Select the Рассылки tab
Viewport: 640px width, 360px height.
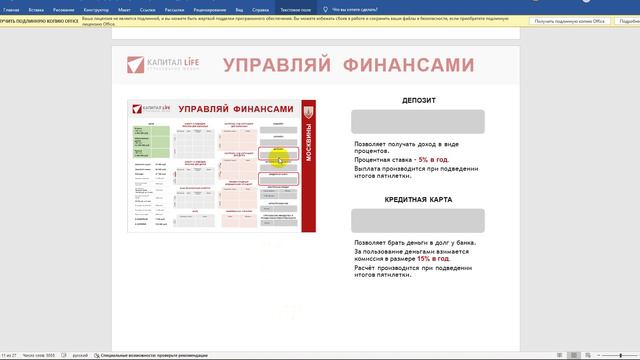click(174, 10)
